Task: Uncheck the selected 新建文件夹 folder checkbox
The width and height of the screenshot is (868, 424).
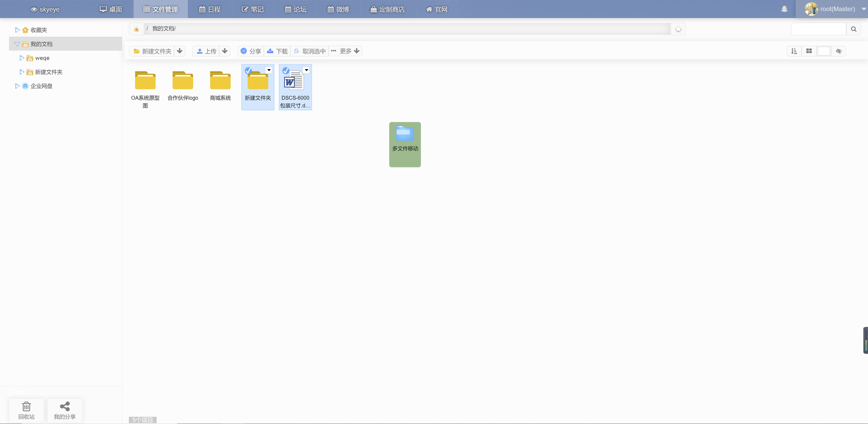Action: [248, 70]
